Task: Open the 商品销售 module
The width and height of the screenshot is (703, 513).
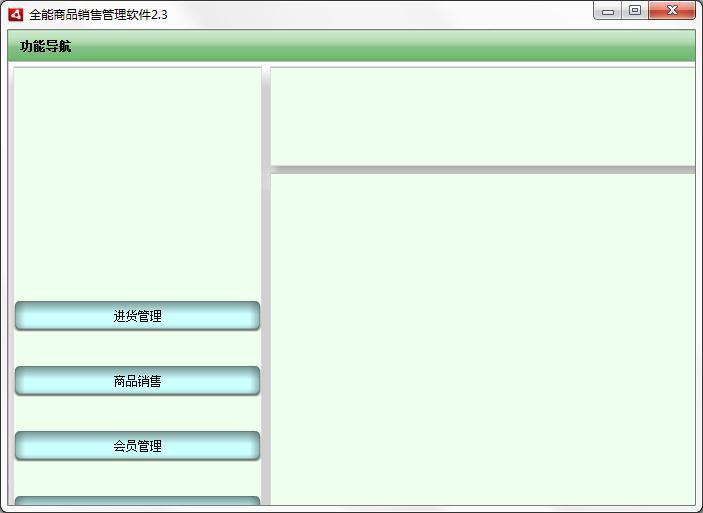Action: pos(137,381)
